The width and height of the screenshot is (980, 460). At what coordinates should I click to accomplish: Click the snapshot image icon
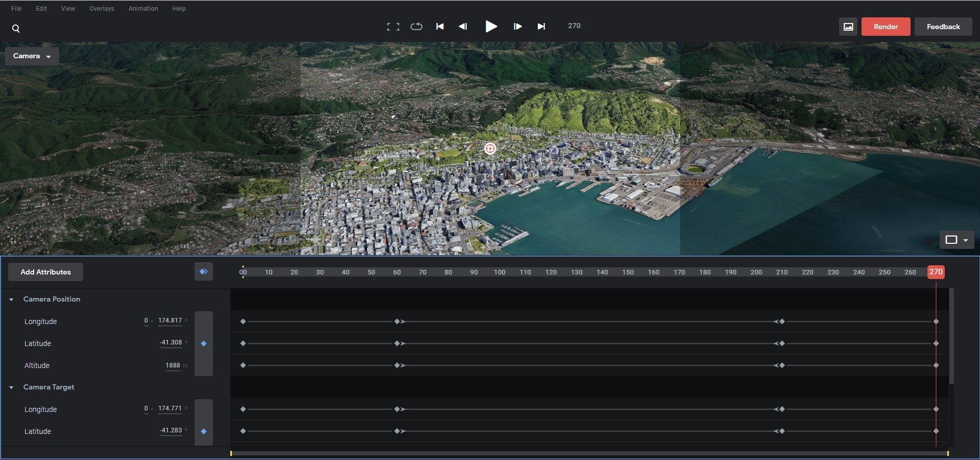(848, 27)
